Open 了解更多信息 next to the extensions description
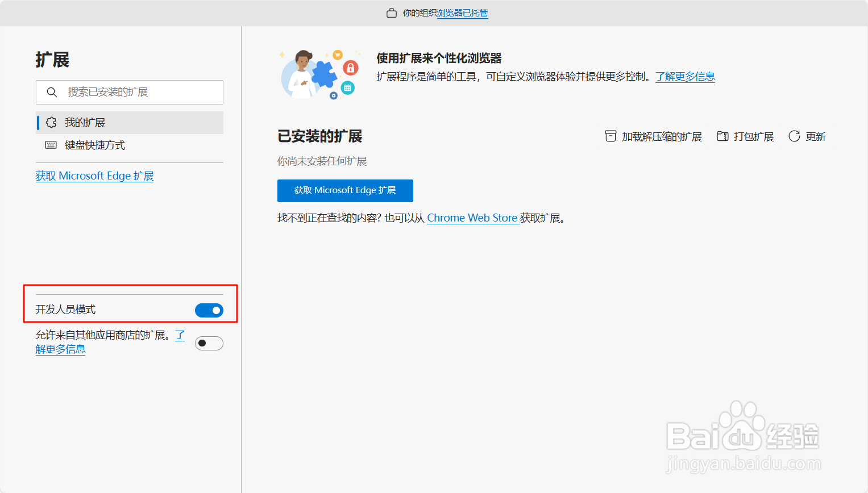 click(x=686, y=76)
